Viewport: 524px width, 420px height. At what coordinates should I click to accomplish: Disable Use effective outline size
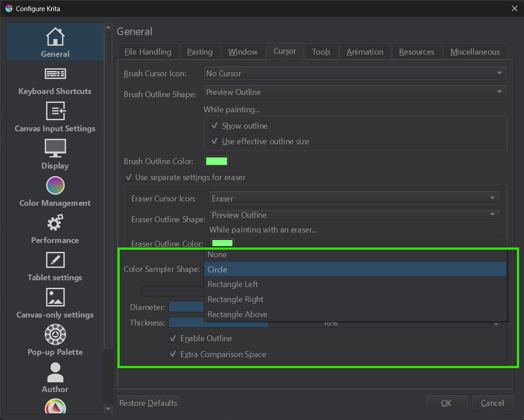click(215, 141)
